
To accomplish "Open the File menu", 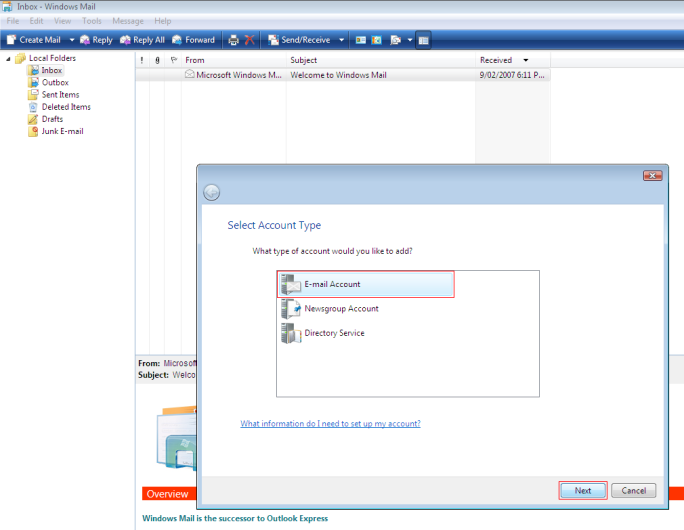I will (x=13, y=21).
